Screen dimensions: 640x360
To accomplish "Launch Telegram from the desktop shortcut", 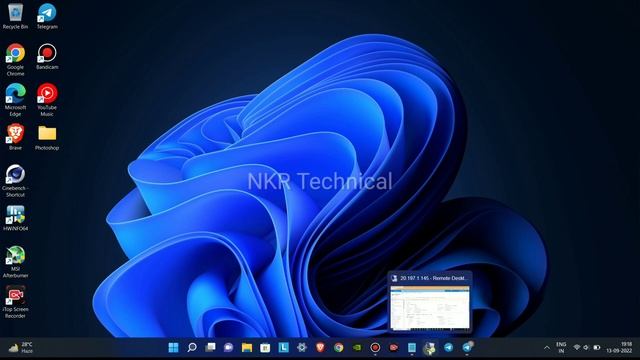I will point(47,16).
